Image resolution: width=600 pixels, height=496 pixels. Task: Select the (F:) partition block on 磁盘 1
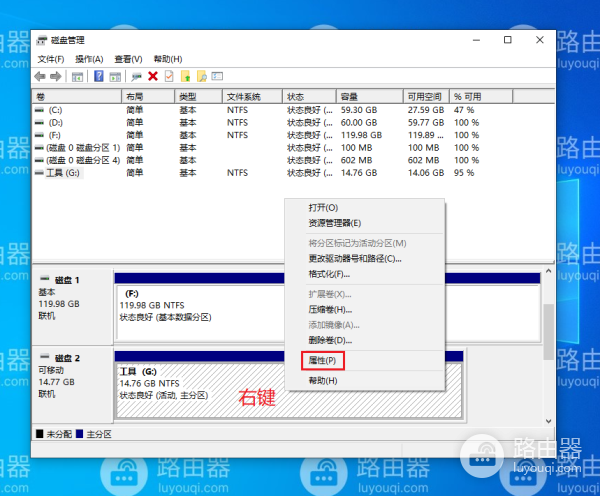pyautogui.click(x=200, y=304)
